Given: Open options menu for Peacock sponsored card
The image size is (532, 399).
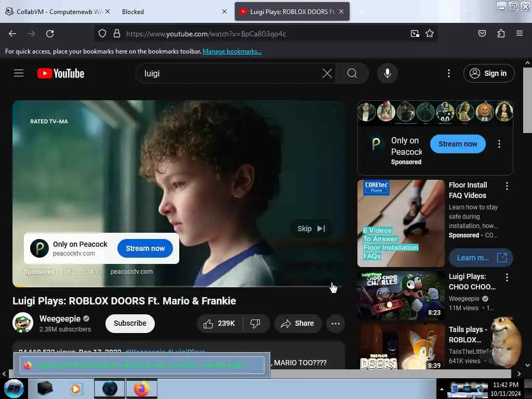Looking at the screenshot, I should tap(499, 144).
